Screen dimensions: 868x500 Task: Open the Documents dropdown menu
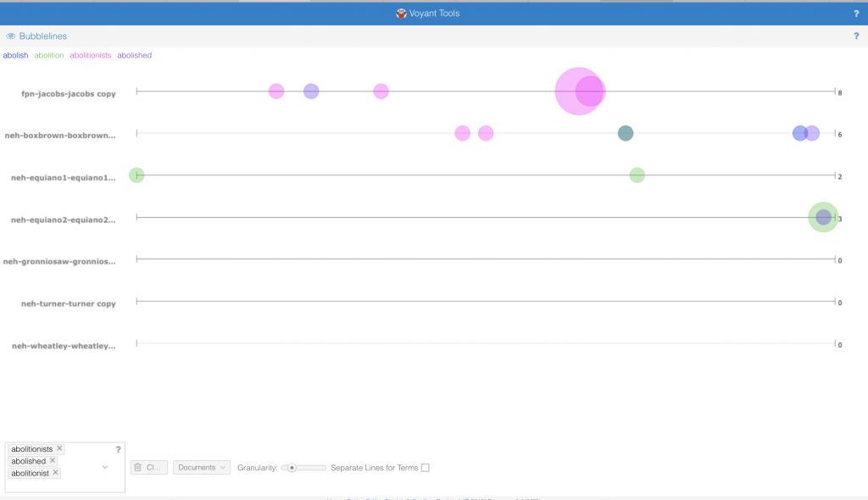click(202, 467)
